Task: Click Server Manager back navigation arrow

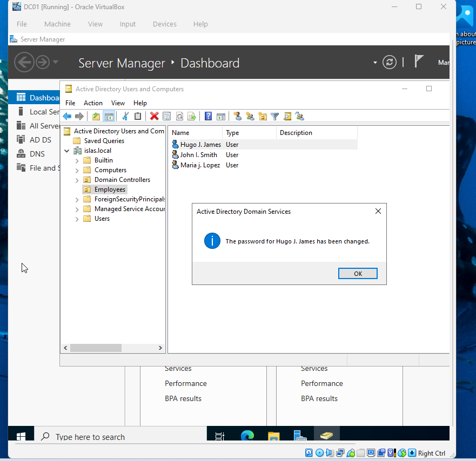Action: 24,62
